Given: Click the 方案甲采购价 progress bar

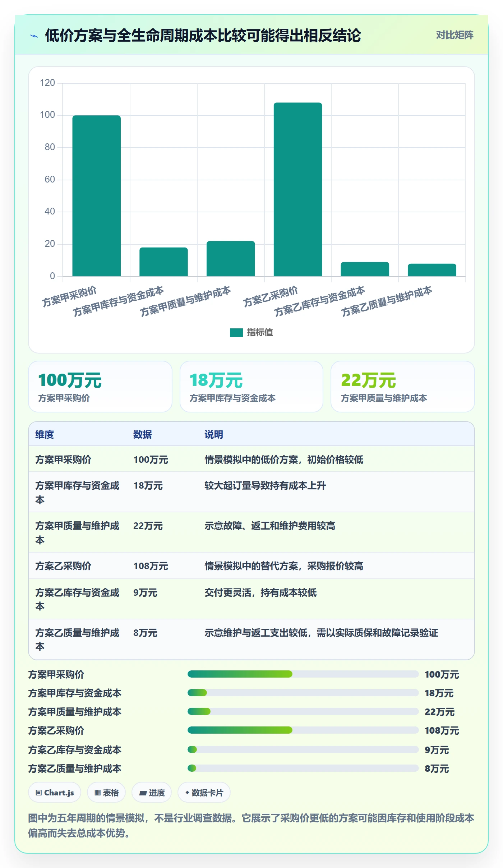Looking at the screenshot, I should (x=303, y=674).
